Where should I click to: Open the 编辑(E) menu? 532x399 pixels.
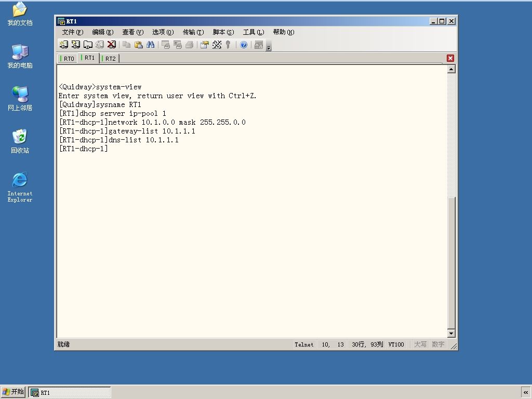tap(103, 32)
